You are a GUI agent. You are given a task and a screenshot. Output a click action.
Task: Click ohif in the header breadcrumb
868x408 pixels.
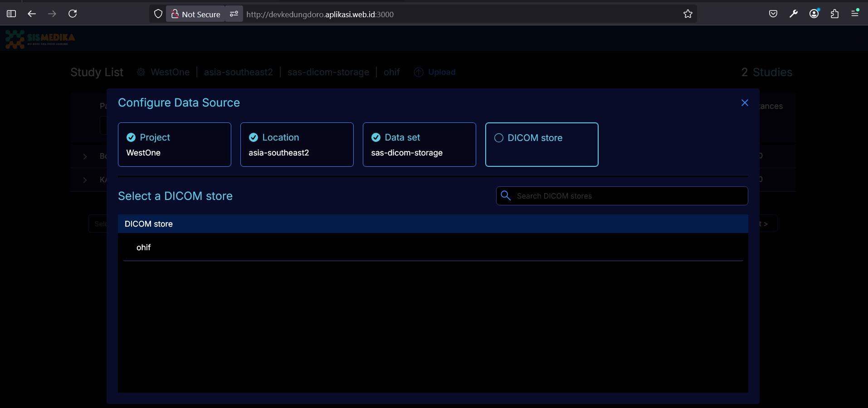(x=392, y=72)
